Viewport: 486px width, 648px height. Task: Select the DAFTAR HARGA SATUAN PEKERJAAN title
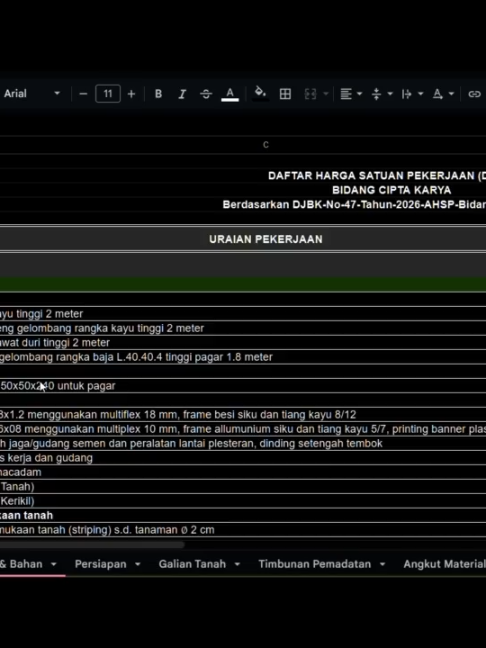pos(377,176)
